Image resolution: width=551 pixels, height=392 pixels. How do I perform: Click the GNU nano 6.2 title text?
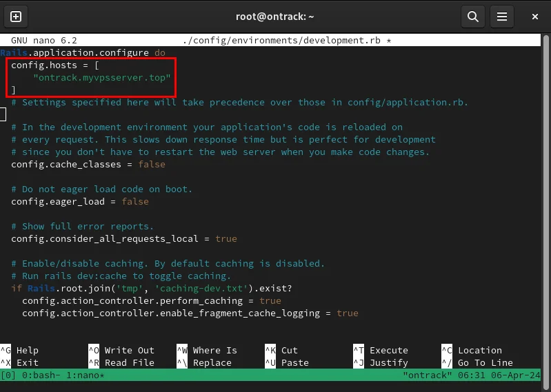[44, 41]
